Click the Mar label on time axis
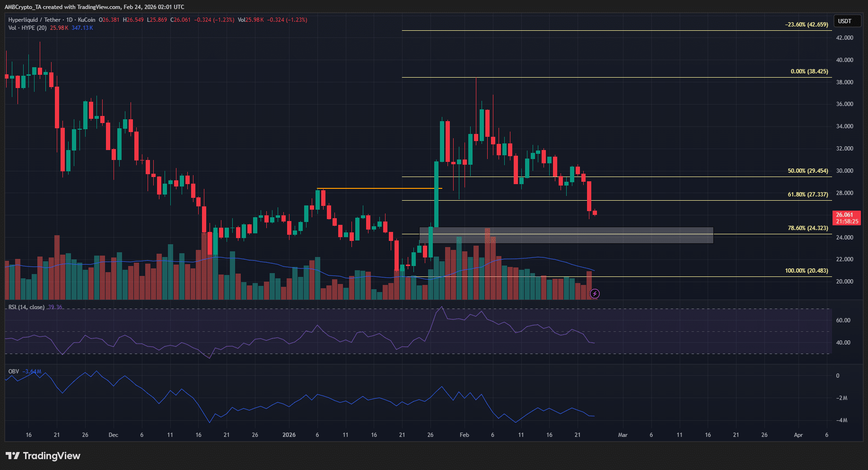 (623, 435)
